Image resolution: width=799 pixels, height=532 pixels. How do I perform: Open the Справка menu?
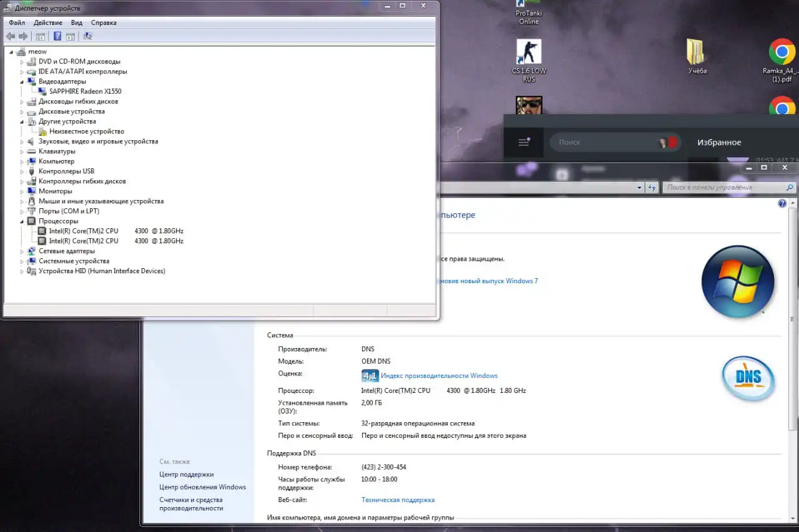tap(104, 22)
